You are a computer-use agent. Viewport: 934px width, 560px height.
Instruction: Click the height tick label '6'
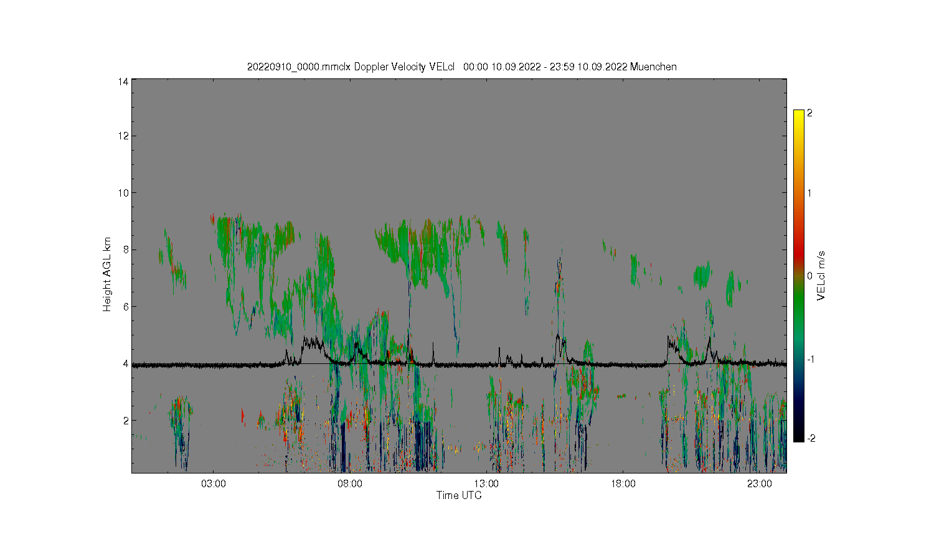point(126,307)
